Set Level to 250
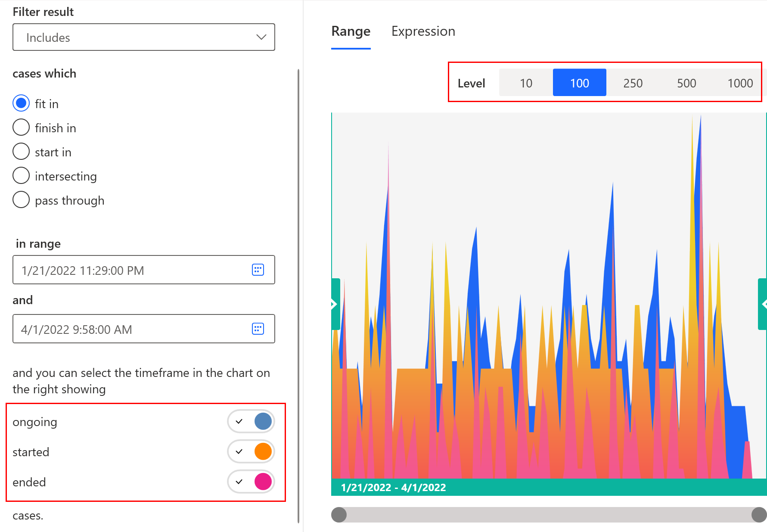Screen dimensions: 767x532 [x=633, y=83]
